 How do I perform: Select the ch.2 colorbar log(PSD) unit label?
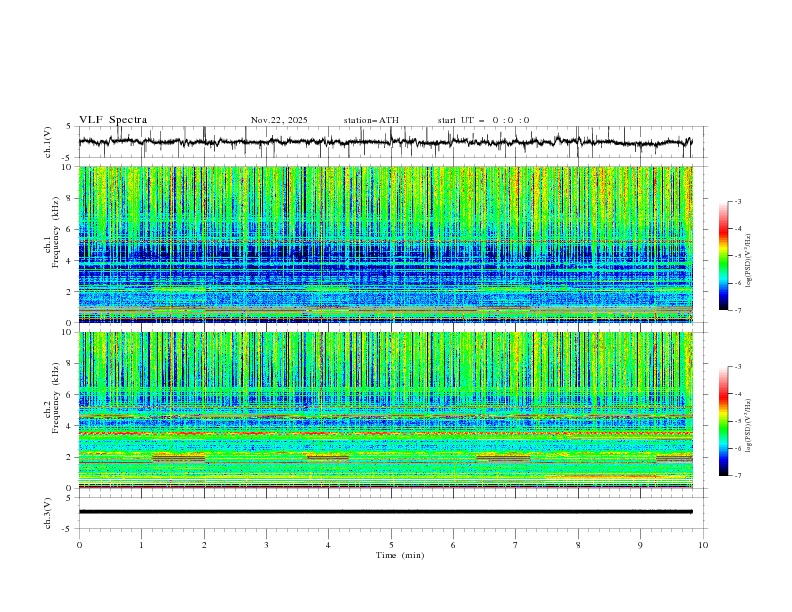(748, 425)
